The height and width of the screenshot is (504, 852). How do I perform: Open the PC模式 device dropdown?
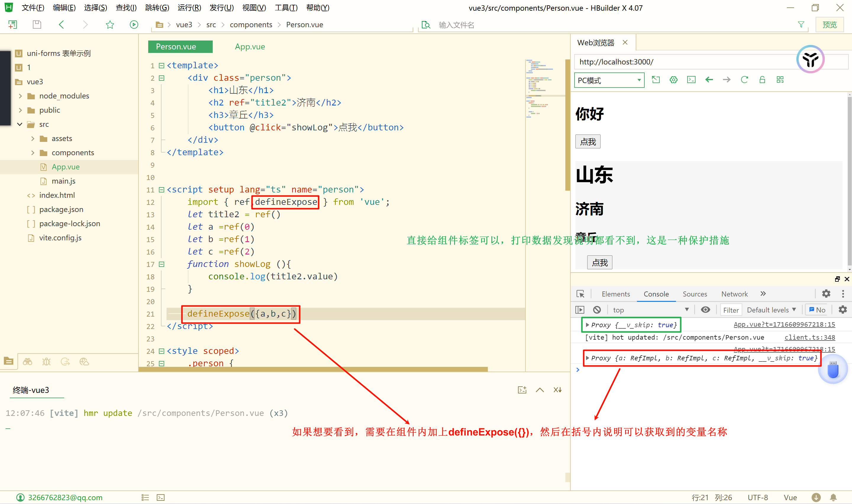[609, 80]
